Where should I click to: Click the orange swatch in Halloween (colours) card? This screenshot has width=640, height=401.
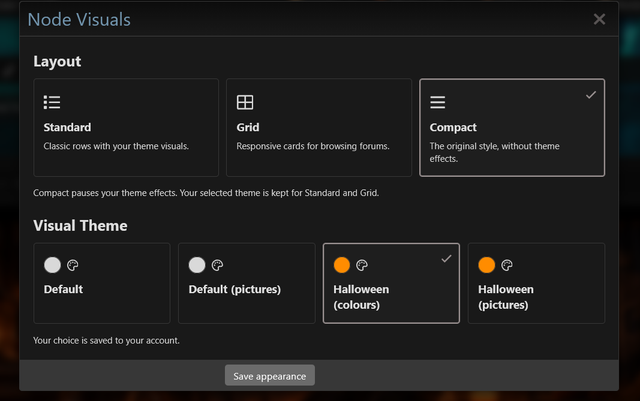click(x=342, y=265)
